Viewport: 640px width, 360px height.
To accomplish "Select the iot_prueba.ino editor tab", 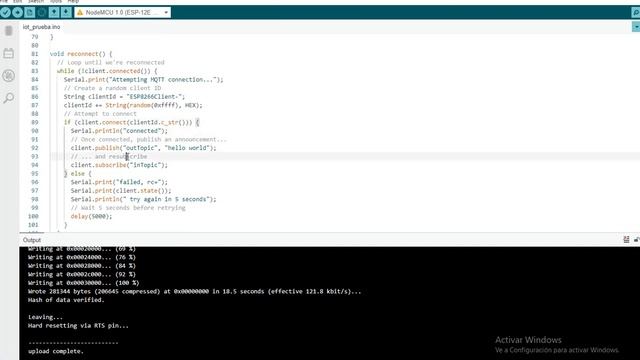I will 42,27.
